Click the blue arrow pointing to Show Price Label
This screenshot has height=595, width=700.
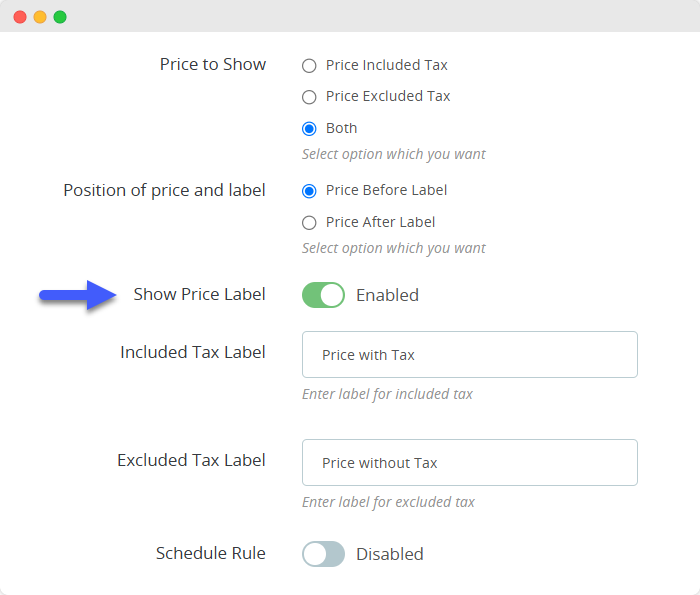78,295
